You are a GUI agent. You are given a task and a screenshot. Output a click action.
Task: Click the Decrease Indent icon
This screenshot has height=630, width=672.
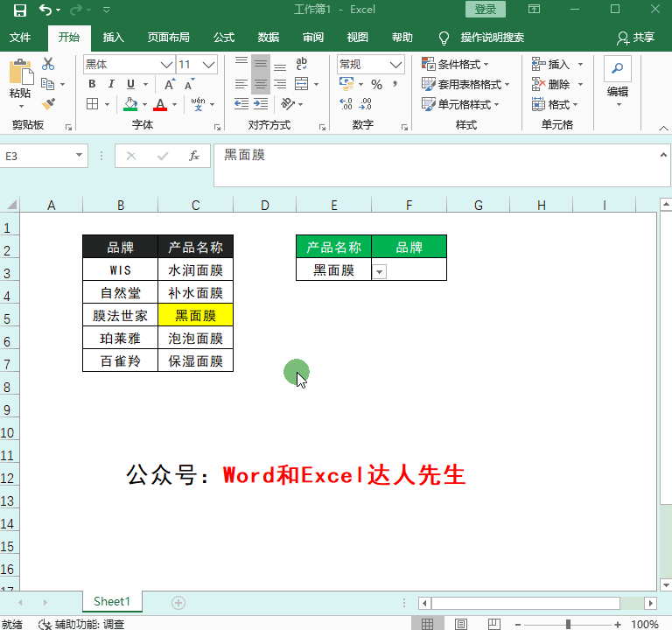tap(241, 104)
